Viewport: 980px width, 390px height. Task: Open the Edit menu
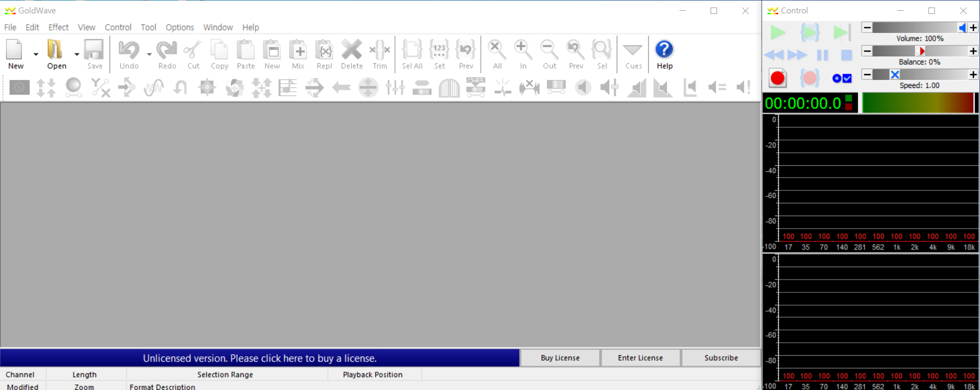click(32, 27)
